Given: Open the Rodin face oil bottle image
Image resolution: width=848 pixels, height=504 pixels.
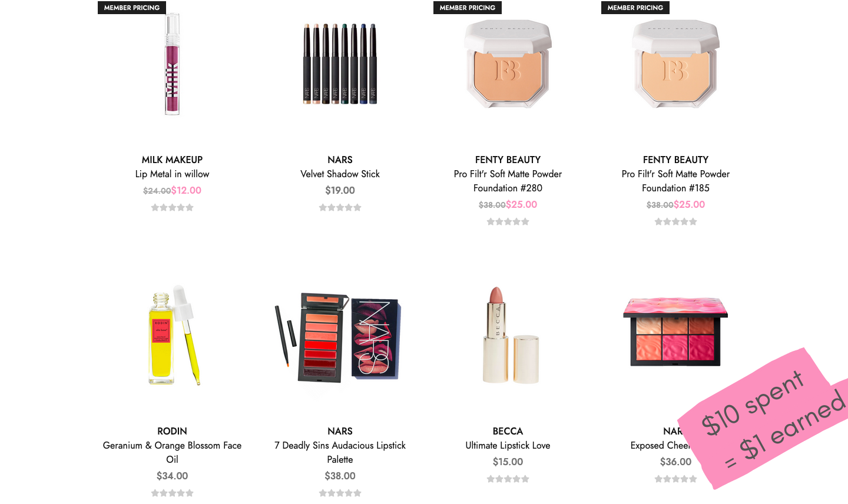Looking at the screenshot, I should click(172, 335).
